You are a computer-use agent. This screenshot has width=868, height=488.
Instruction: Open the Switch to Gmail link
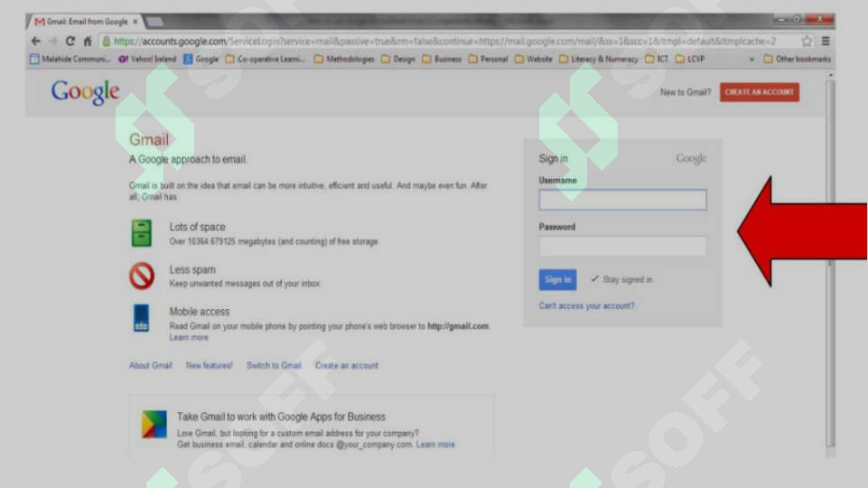pos(274,366)
